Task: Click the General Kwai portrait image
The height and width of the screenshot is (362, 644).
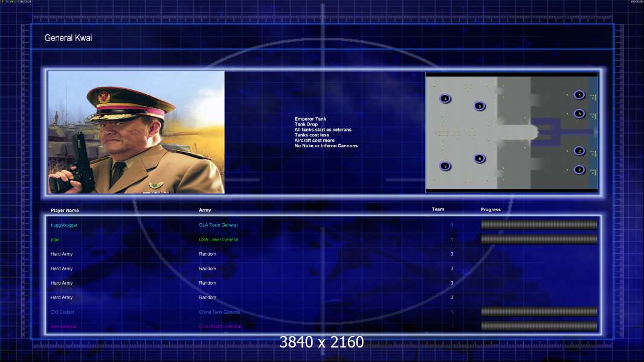Action: pos(137,132)
